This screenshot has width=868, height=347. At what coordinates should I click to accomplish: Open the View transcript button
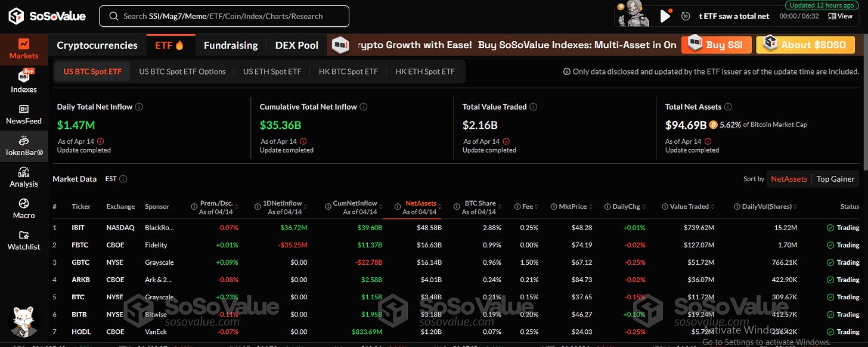coord(841,16)
